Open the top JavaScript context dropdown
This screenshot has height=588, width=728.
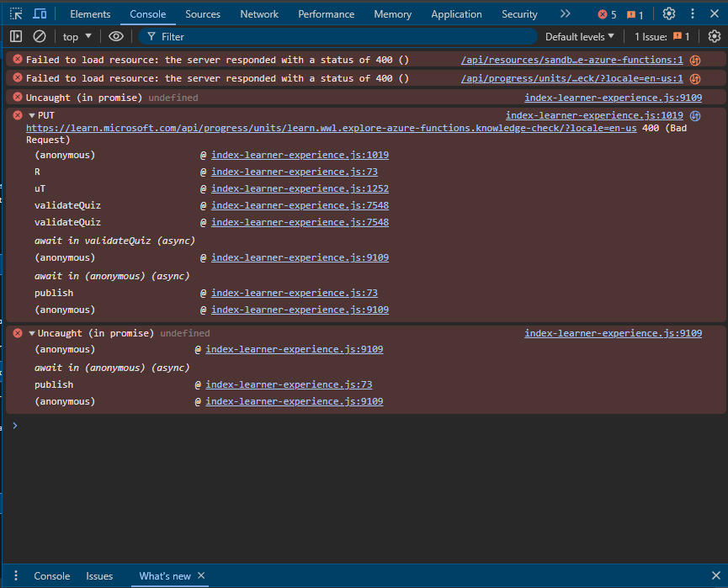pos(77,37)
